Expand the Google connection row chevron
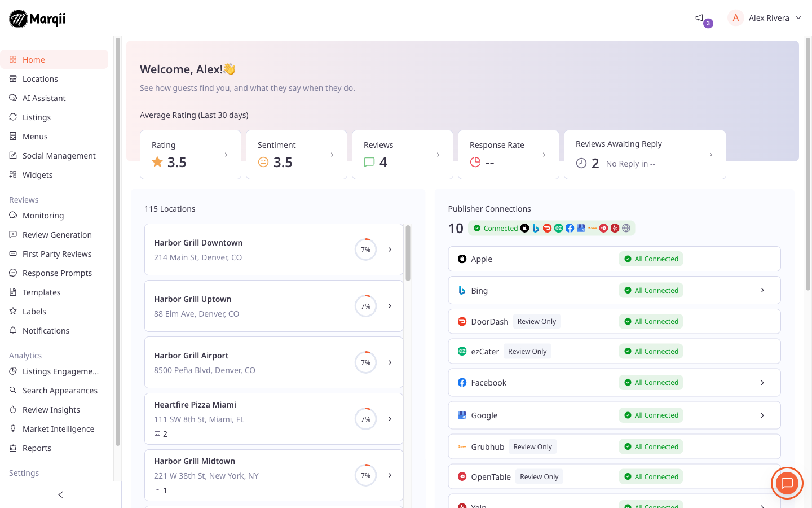Screen dimensions: 812x508 762,415
